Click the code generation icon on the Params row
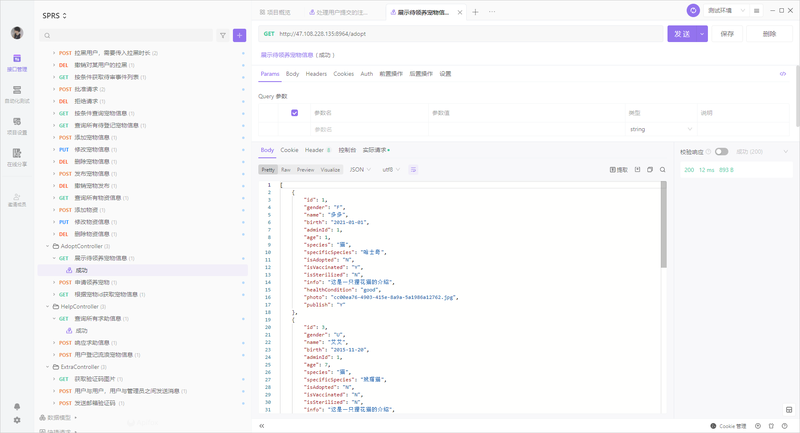 click(783, 74)
